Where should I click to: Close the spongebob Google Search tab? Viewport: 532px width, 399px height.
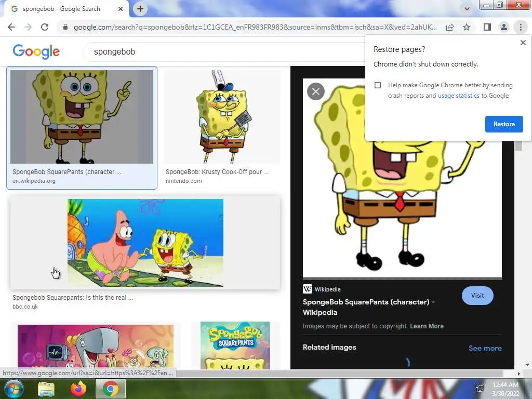121,9
